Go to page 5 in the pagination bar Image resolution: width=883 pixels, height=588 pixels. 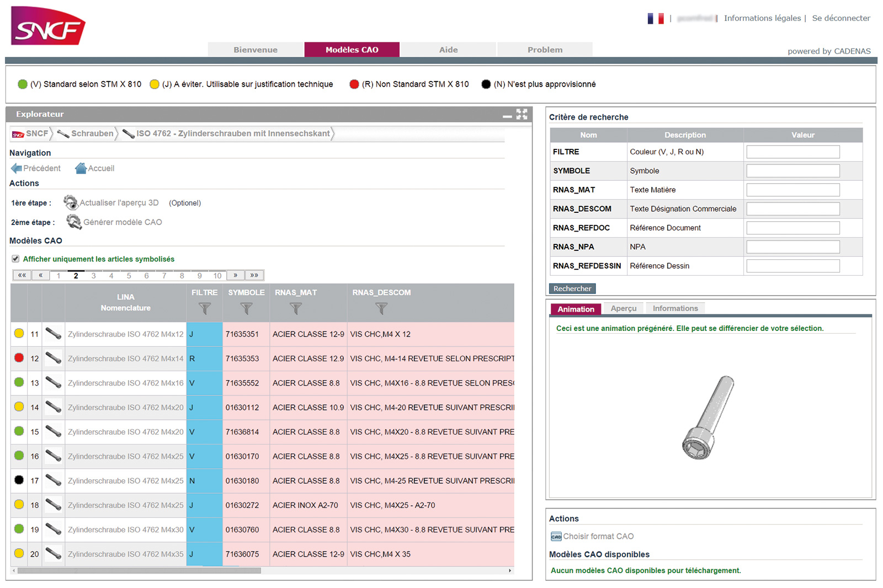[x=129, y=275]
